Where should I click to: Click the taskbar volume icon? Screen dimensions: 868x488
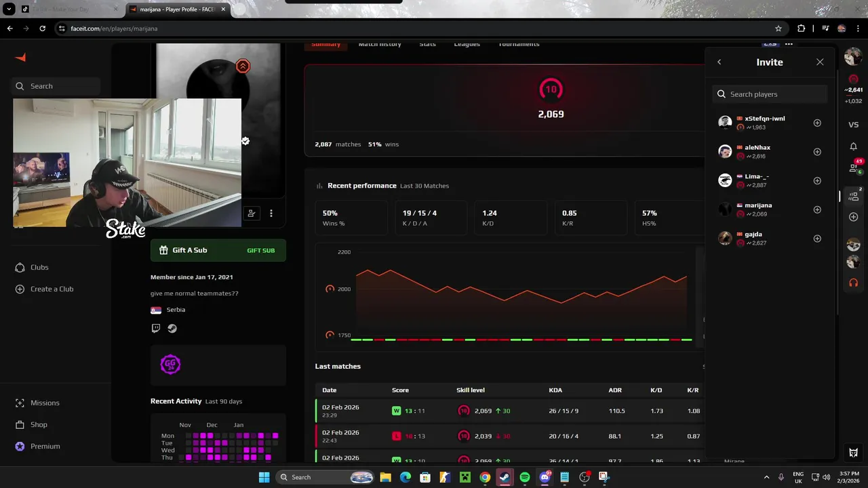point(827,477)
